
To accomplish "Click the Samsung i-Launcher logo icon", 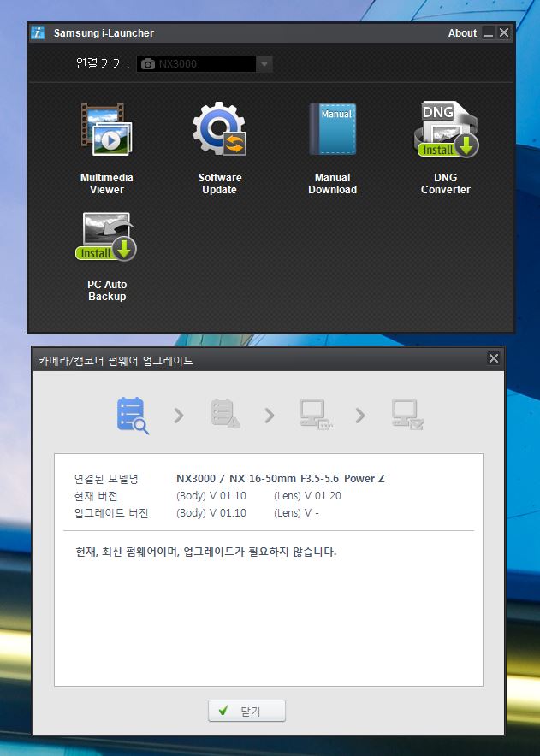I will 38,32.
